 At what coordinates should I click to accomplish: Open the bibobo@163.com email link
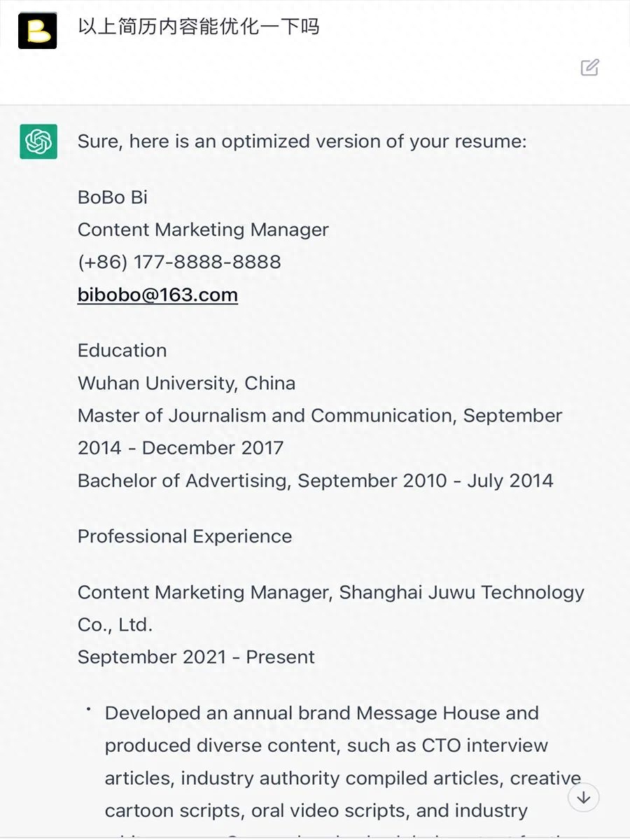tap(157, 295)
